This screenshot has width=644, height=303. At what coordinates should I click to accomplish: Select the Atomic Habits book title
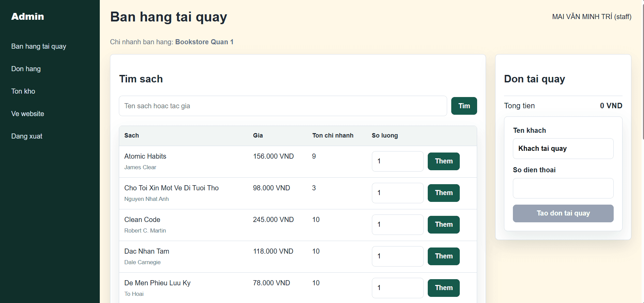click(x=145, y=156)
